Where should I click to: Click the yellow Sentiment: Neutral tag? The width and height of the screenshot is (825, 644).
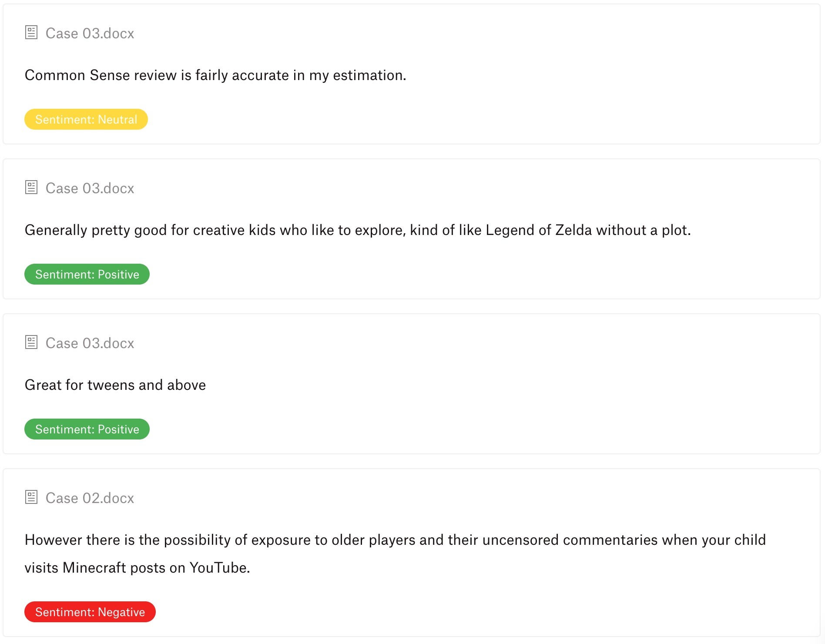(86, 119)
